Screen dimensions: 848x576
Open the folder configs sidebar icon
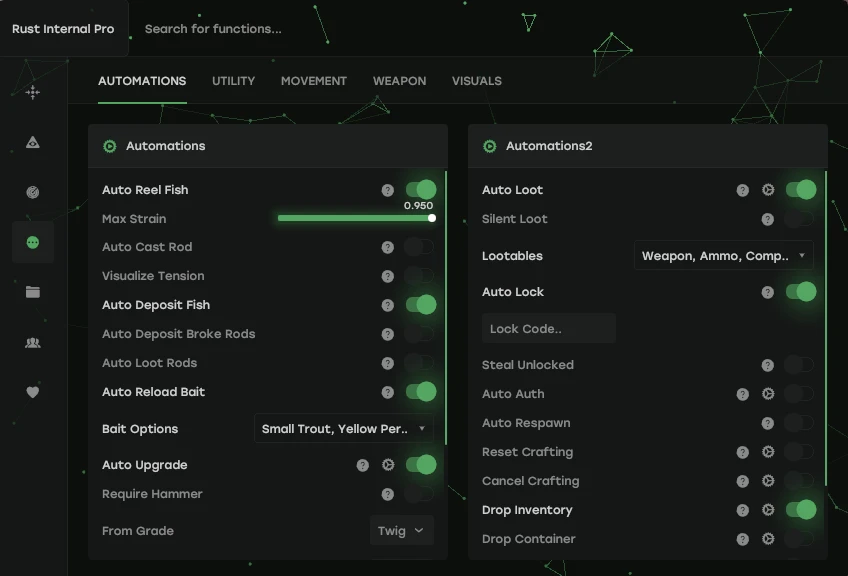(x=32, y=292)
